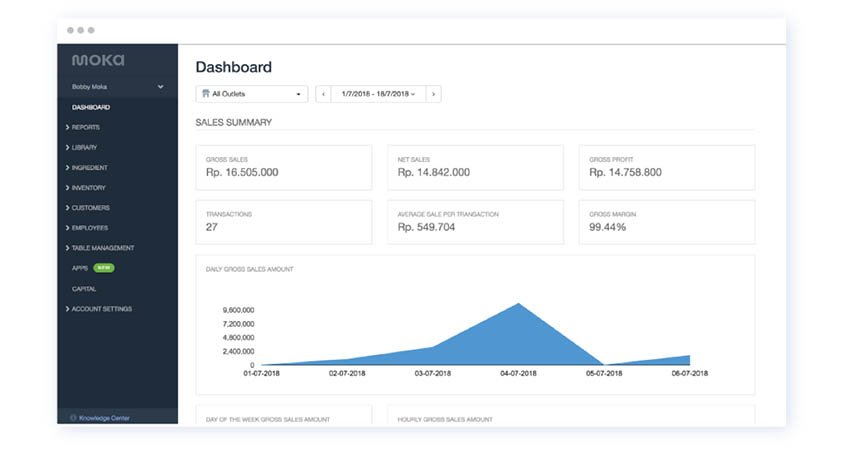This screenshot has width=850, height=450.
Task: Open Account Settings in the sidebar
Action: coord(101,309)
